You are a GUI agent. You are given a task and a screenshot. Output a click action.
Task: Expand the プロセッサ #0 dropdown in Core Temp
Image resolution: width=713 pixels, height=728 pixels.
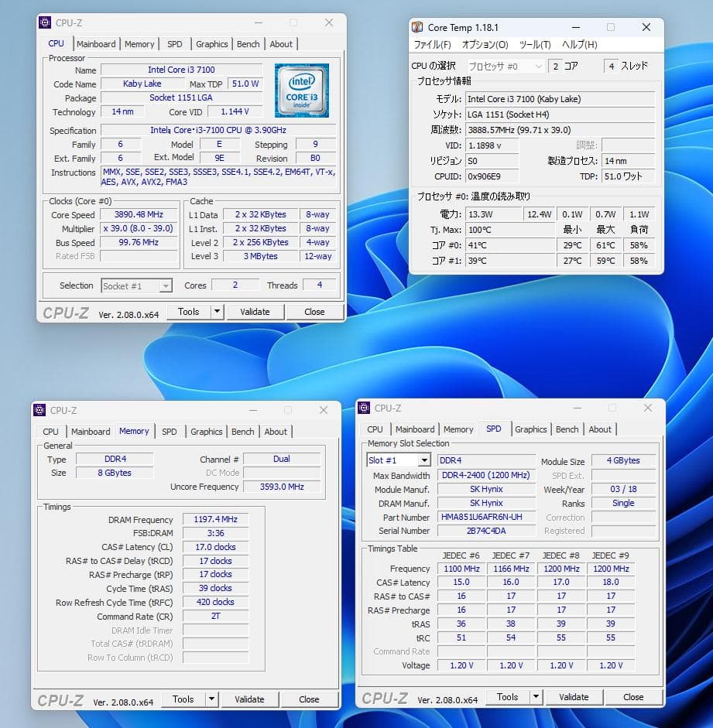[x=538, y=66]
